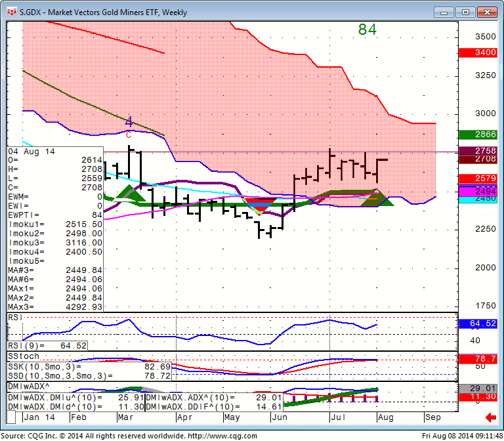This screenshot has height=441, width=504.
Task: Click the 2000 price scale value
Action: pyautogui.click(x=486, y=268)
